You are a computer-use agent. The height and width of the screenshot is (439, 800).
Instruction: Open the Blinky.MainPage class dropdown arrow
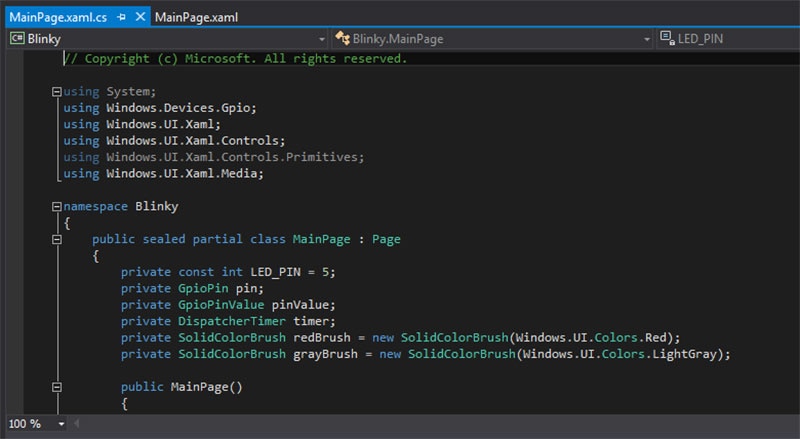click(x=645, y=39)
